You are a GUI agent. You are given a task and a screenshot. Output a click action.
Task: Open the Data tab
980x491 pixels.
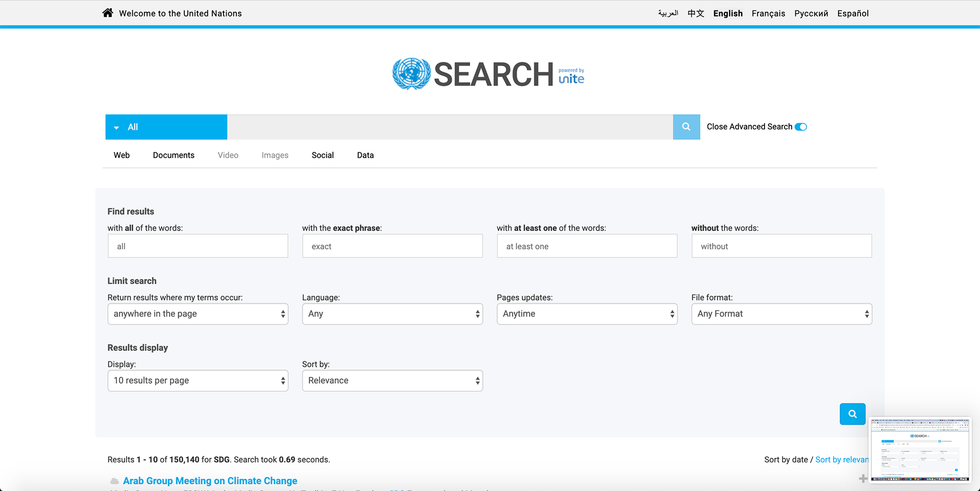(x=365, y=155)
